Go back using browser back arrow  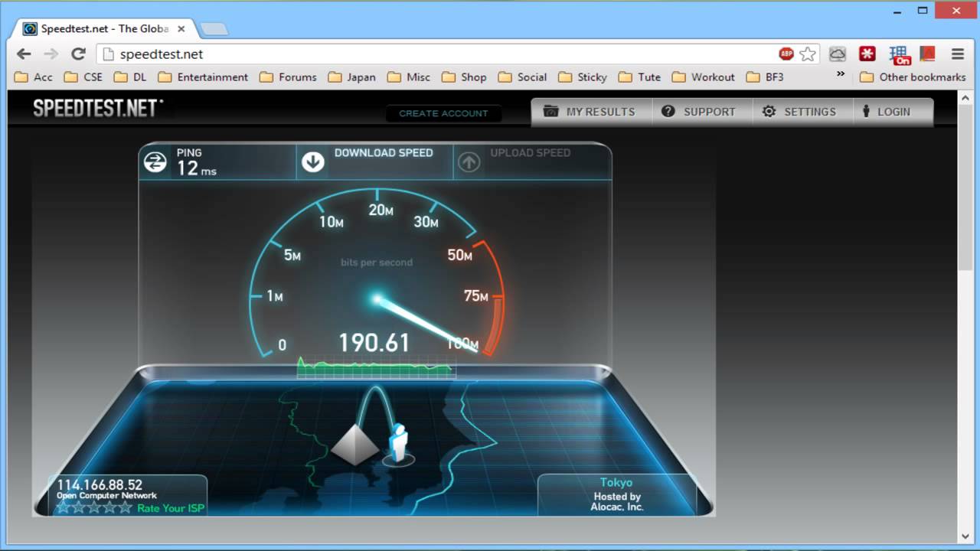coord(24,54)
